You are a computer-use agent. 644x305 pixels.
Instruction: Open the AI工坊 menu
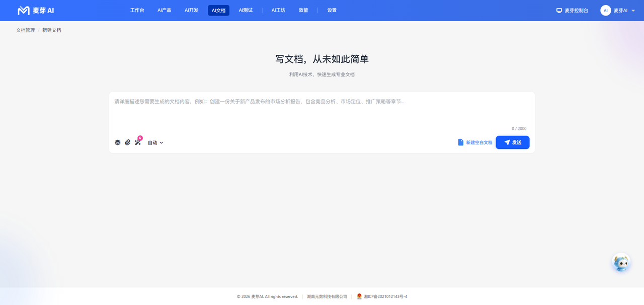(278, 10)
